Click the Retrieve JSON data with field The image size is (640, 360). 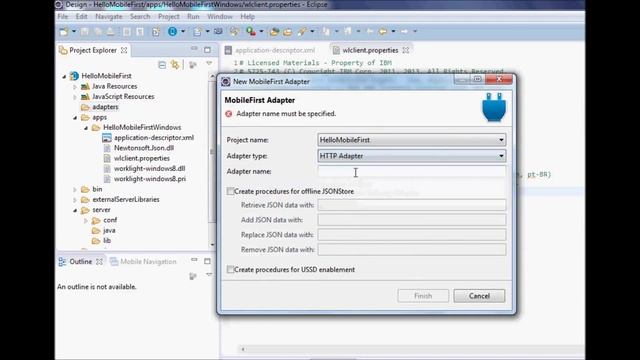point(411,205)
